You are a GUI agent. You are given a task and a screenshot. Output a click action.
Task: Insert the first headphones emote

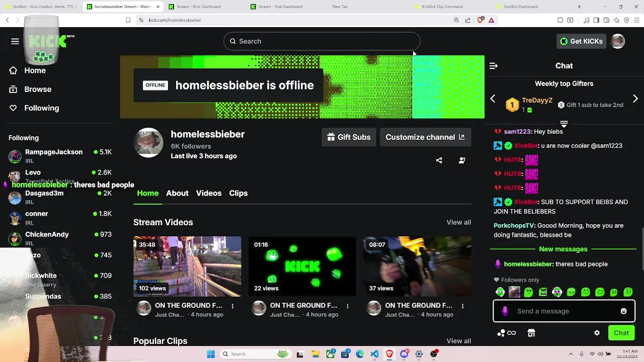click(500, 292)
